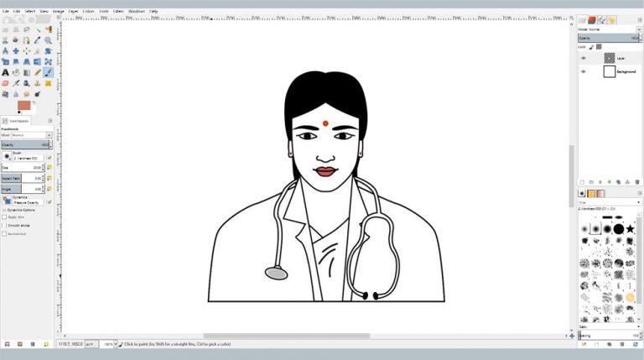Enable the Smooth stroke checkbox
The image size is (644, 360).
pyautogui.click(x=4, y=226)
